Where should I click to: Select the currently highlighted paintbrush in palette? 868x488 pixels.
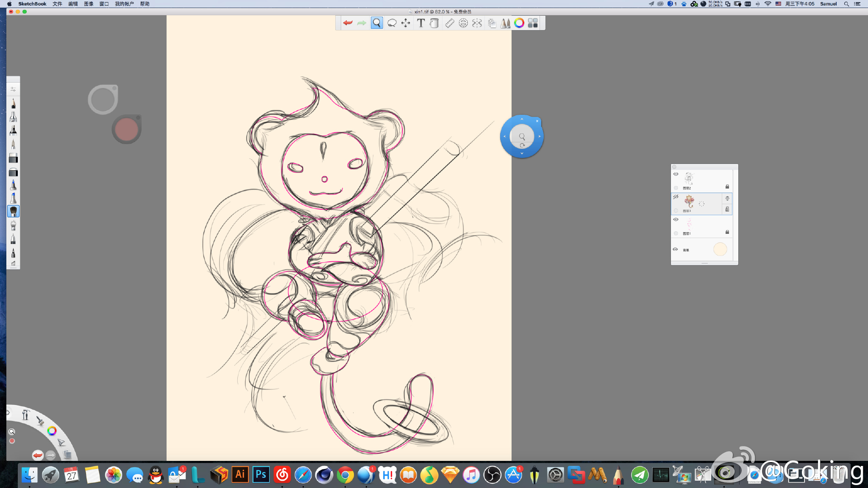13,211
